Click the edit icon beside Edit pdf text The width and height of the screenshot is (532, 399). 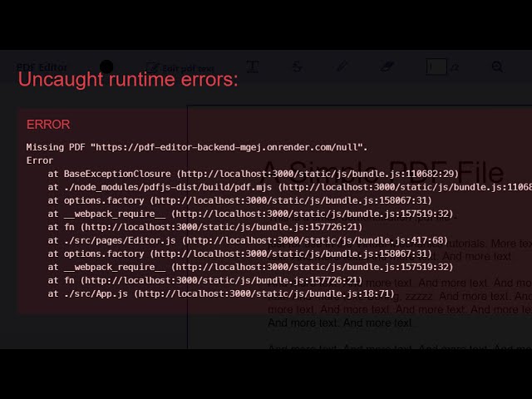coord(152,68)
